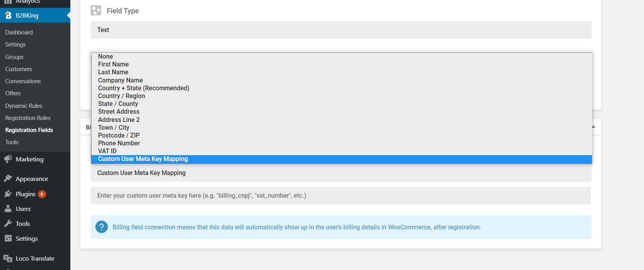Click the Tools wrench icon in main menu

tap(8, 224)
